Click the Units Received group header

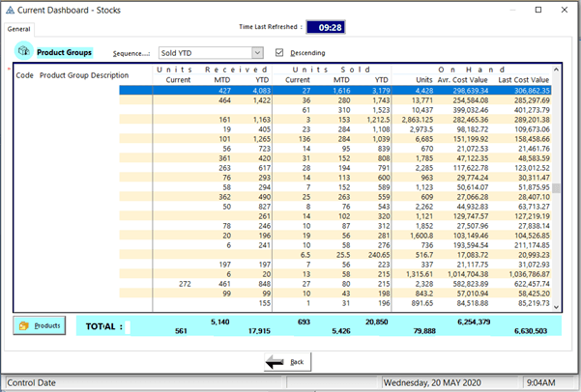pyautogui.click(x=212, y=70)
